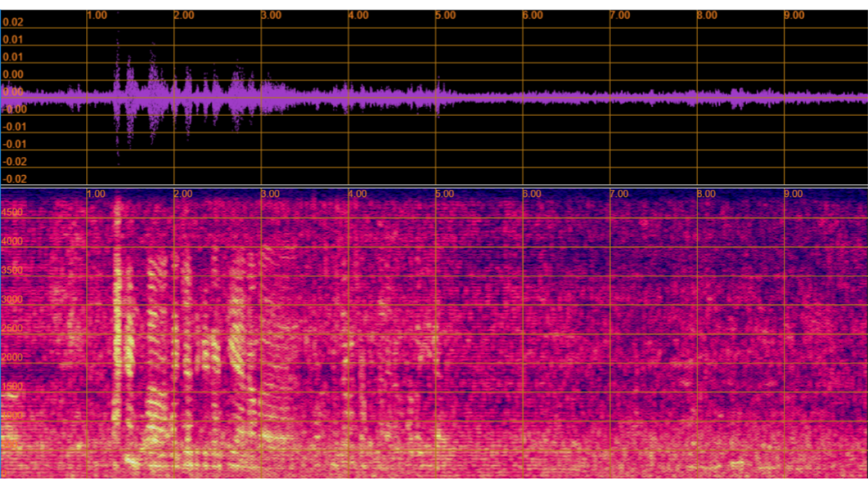Click the 4.00 time label above waveform

coord(358,15)
